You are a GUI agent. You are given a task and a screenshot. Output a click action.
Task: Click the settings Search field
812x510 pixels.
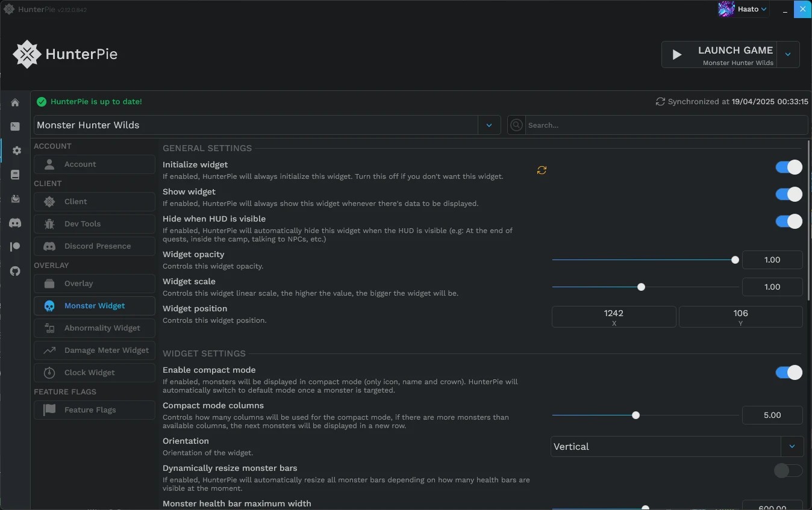click(x=657, y=125)
